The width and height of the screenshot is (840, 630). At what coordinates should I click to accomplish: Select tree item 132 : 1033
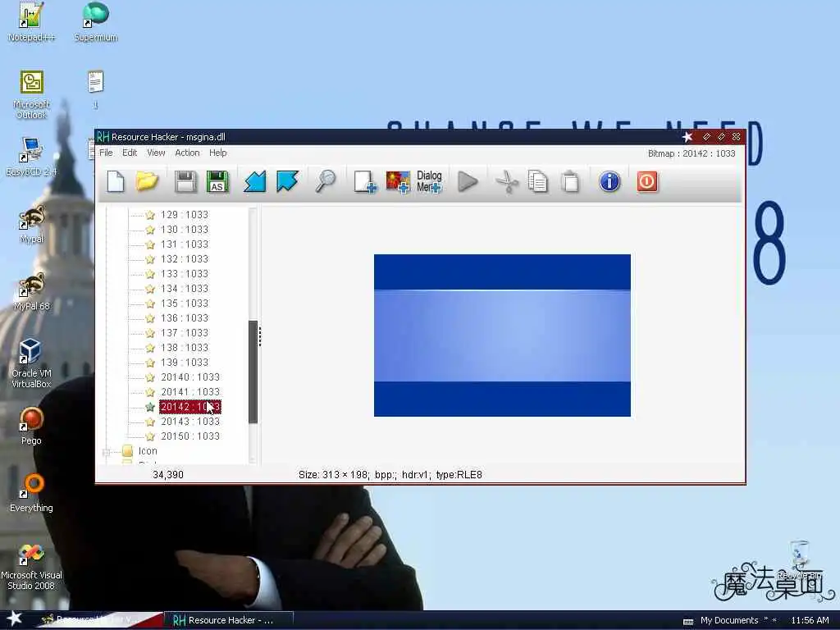pyautogui.click(x=185, y=258)
